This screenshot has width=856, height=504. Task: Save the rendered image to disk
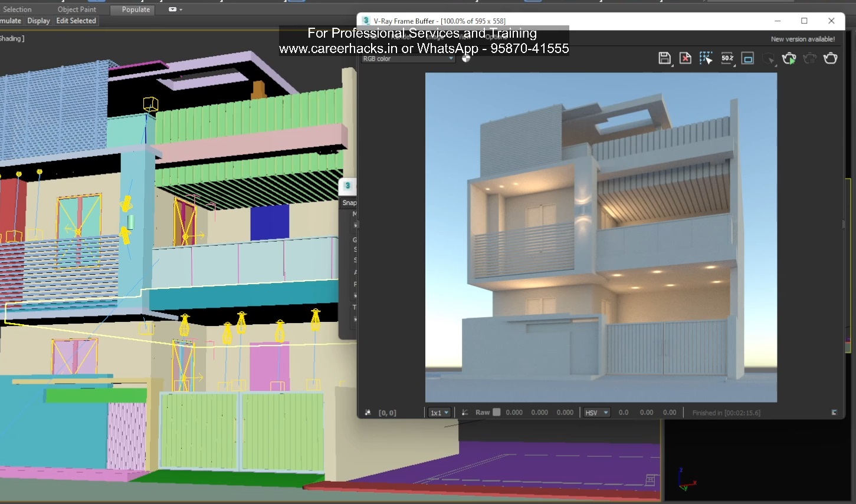[x=665, y=58]
